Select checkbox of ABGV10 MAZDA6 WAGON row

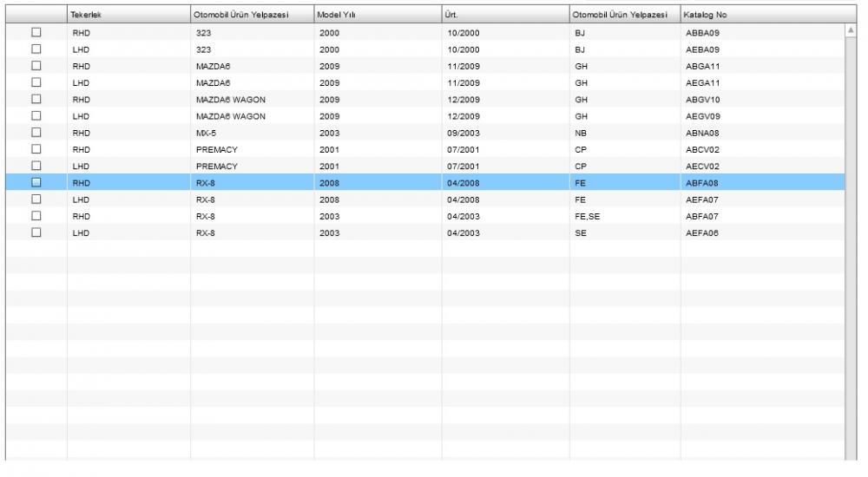coord(36,99)
